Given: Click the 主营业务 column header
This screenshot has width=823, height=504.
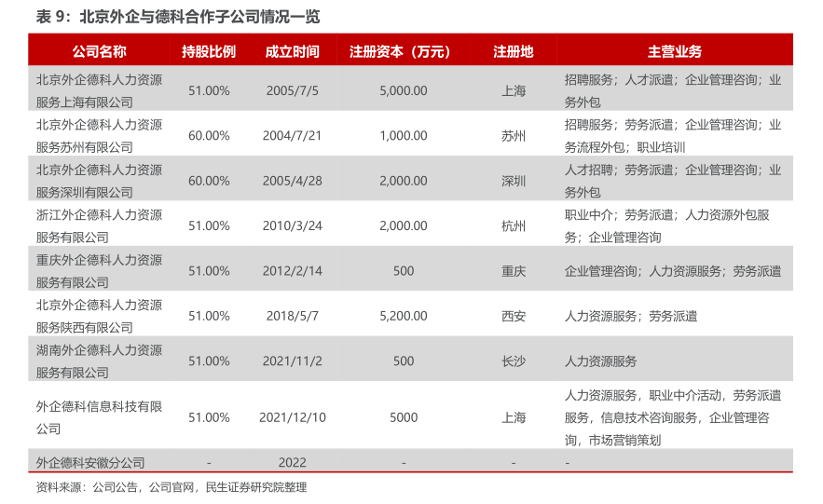Looking at the screenshot, I should 675,51.
